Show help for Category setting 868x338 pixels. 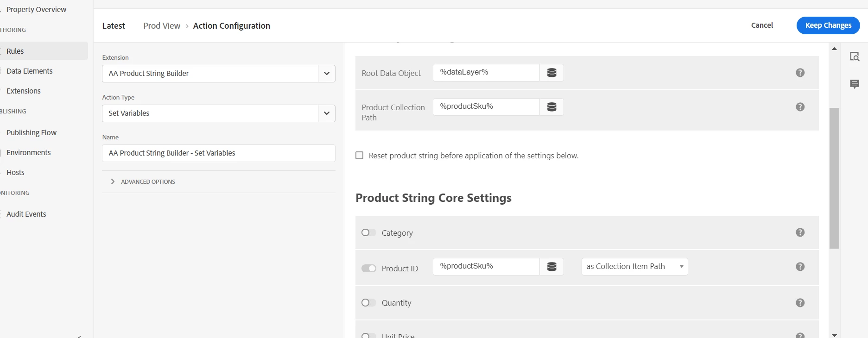(800, 232)
